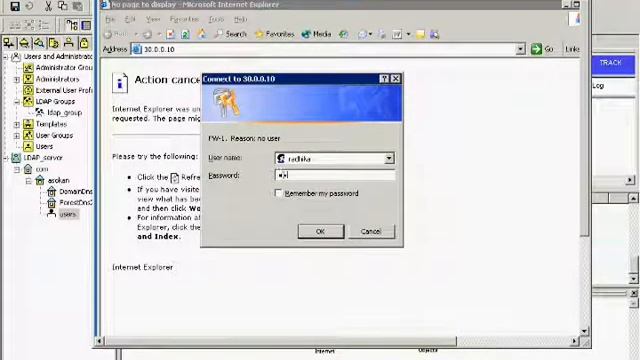Select the Network Objects tab icon
Image resolution: width=640 pixels, height=360 pixels.
(x=9, y=43)
